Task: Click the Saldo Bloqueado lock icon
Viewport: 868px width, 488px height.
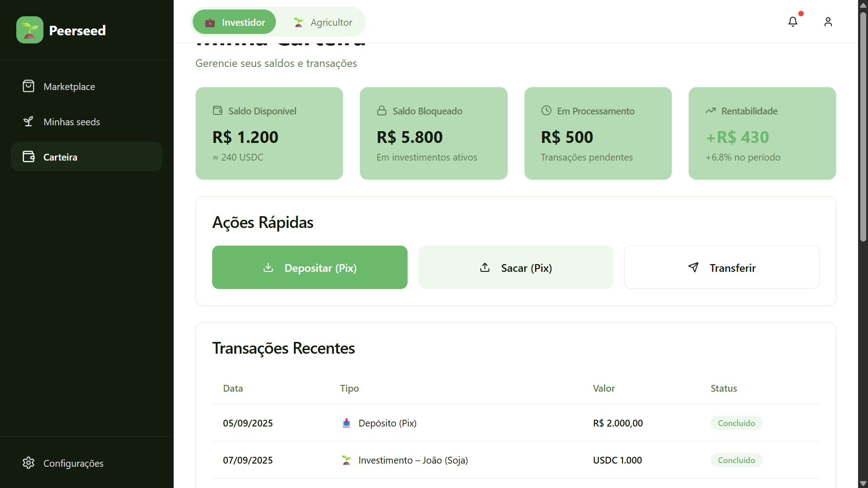Action: [x=382, y=111]
